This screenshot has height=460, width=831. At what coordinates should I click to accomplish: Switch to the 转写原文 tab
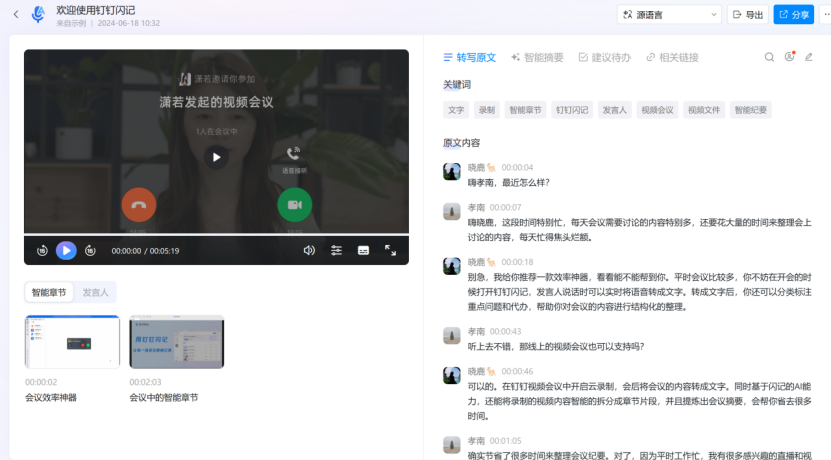coord(470,57)
